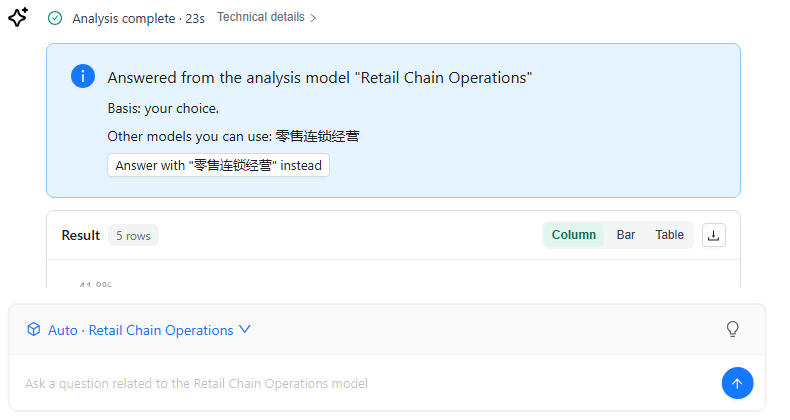790x420 pixels.
Task: Click the 'Other models you can use' text
Action: [233, 136]
